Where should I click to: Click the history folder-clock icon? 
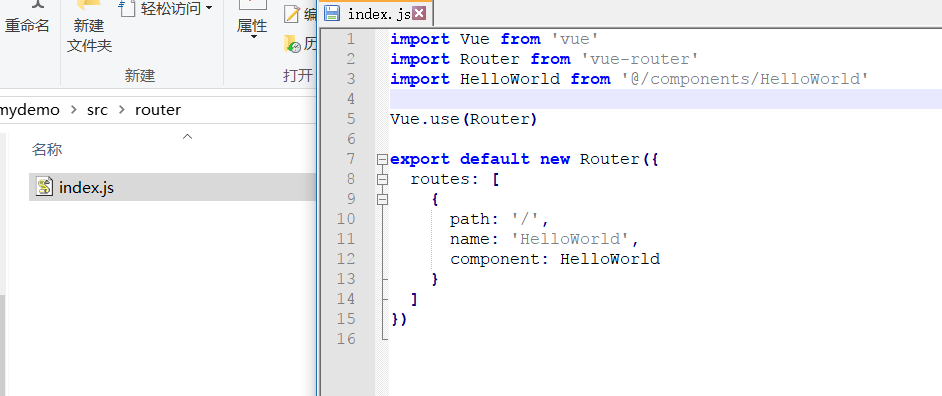pyautogui.click(x=293, y=44)
